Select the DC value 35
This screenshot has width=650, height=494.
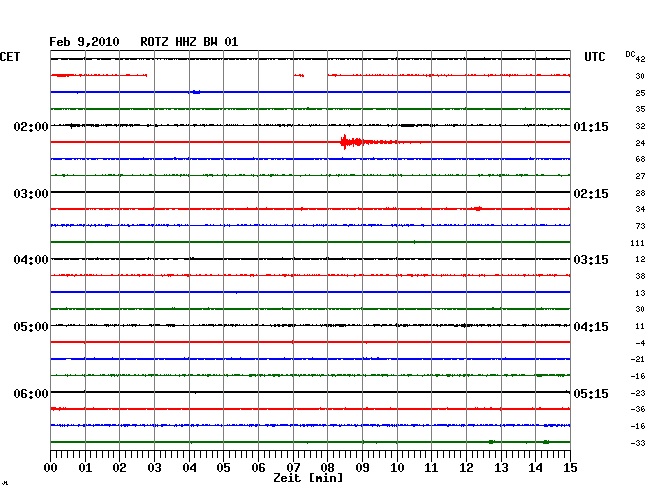(640, 109)
